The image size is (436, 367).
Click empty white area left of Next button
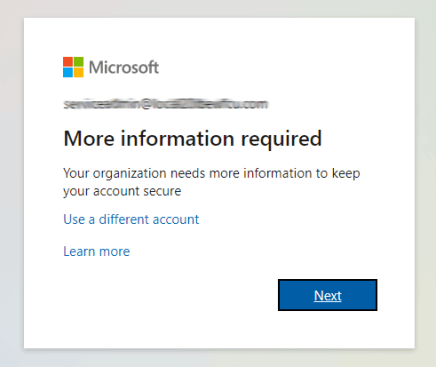pos(167,295)
